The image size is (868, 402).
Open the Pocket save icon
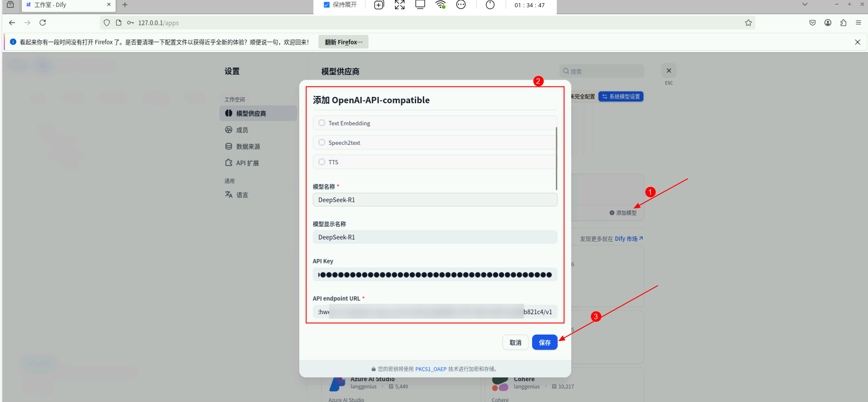pyautogui.click(x=813, y=23)
